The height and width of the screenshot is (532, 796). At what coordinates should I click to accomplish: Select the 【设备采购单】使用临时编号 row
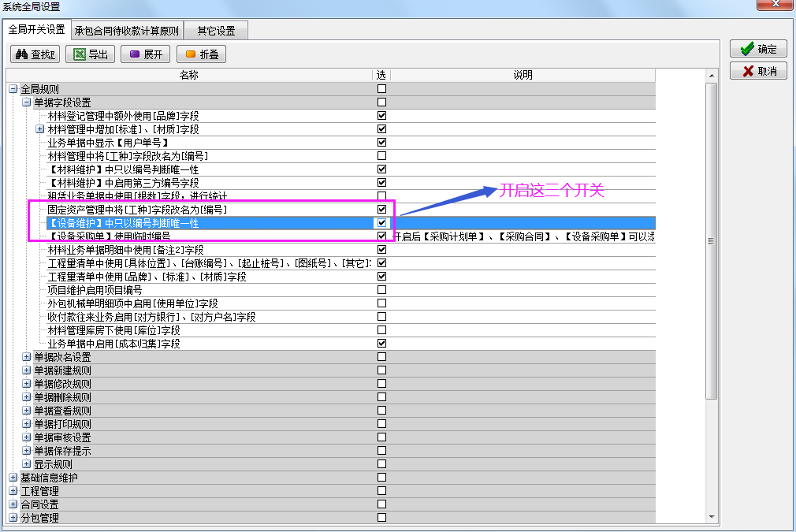[x=110, y=236]
